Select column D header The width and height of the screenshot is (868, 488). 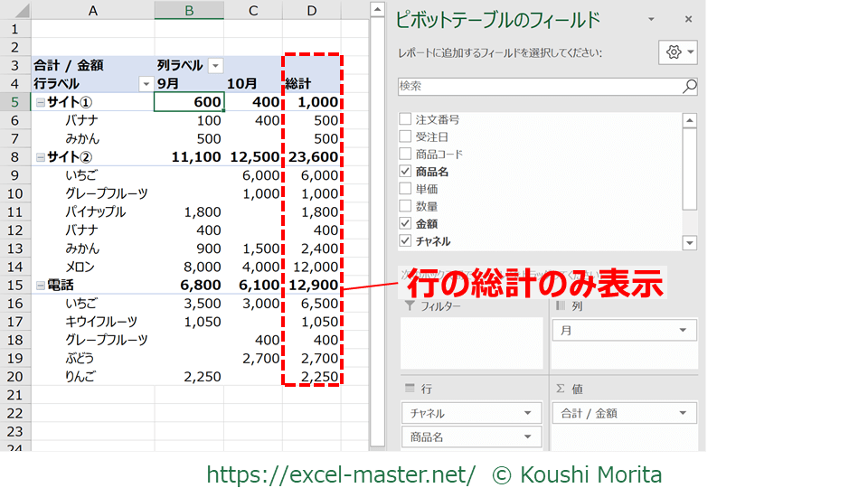[x=311, y=11]
